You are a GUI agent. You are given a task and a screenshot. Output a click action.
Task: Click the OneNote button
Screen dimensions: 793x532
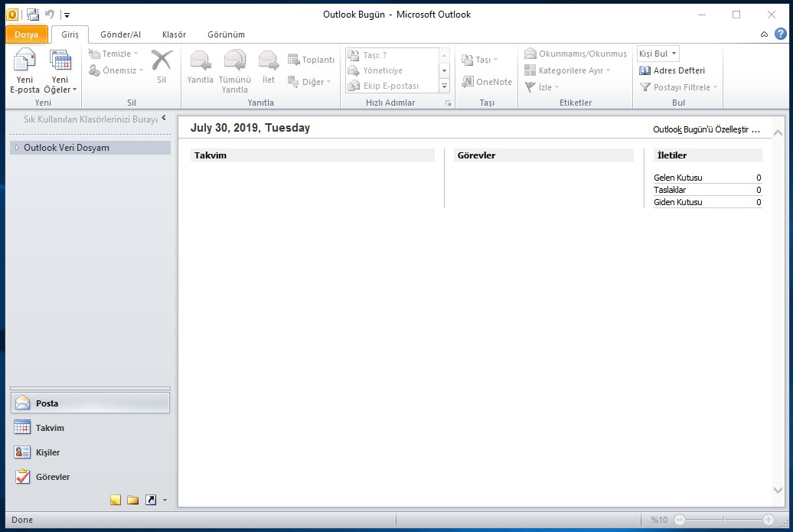(487, 82)
